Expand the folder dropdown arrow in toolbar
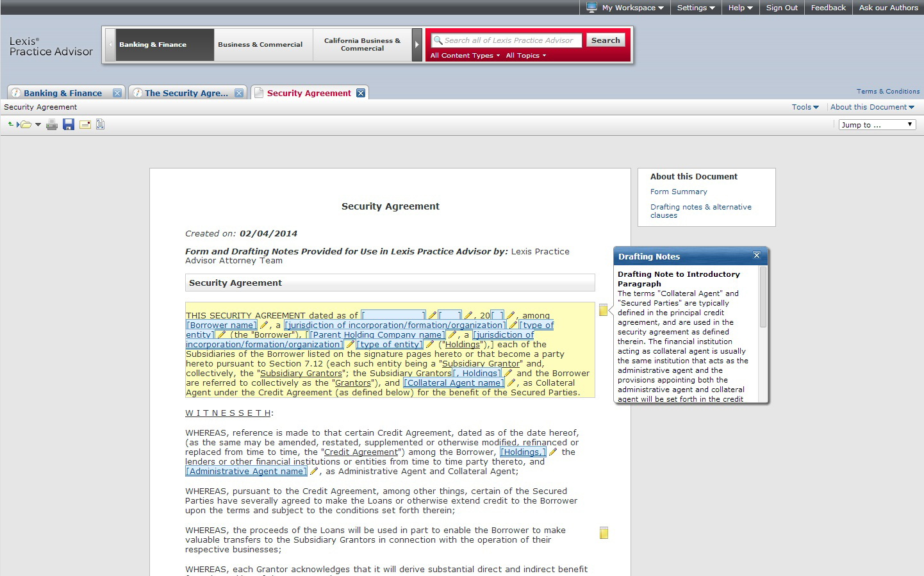The height and width of the screenshot is (576, 924). tap(38, 124)
